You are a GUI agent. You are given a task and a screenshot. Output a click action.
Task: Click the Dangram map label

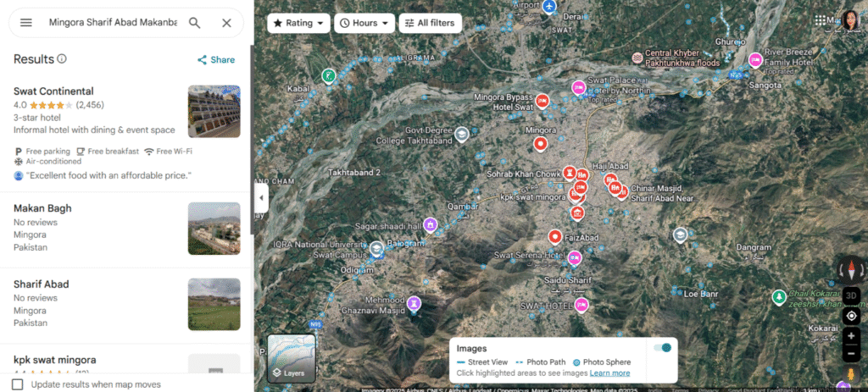754,248
